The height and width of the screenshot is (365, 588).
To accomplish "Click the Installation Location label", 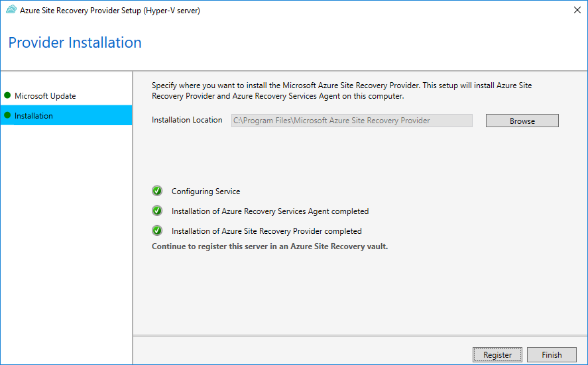I will [187, 120].
